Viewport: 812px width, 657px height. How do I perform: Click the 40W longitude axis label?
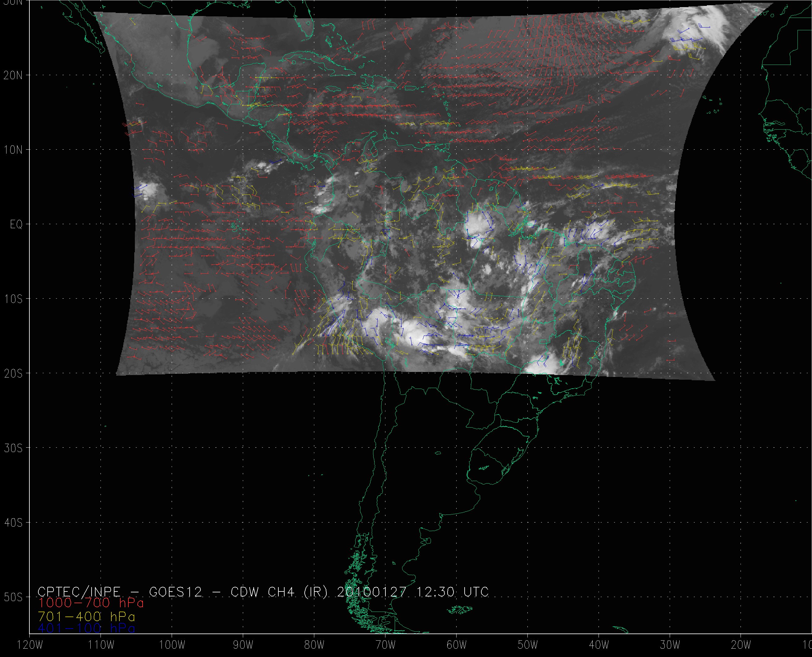pyautogui.click(x=599, y=645)
